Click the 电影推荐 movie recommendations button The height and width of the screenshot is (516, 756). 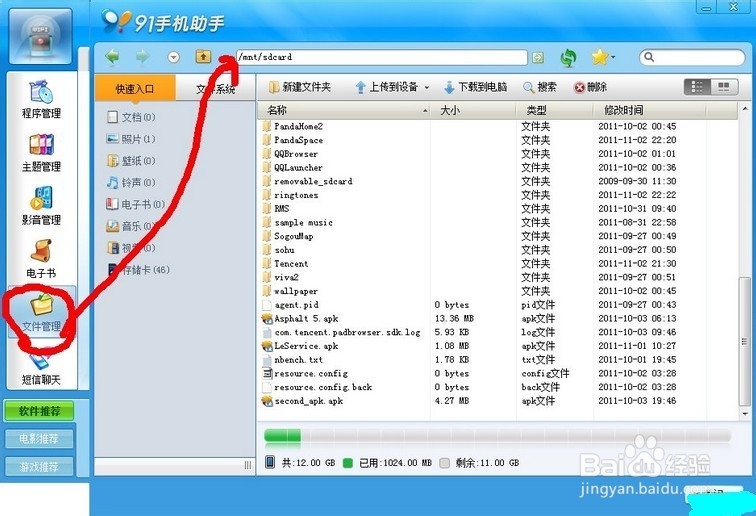(x=40, y=438)
